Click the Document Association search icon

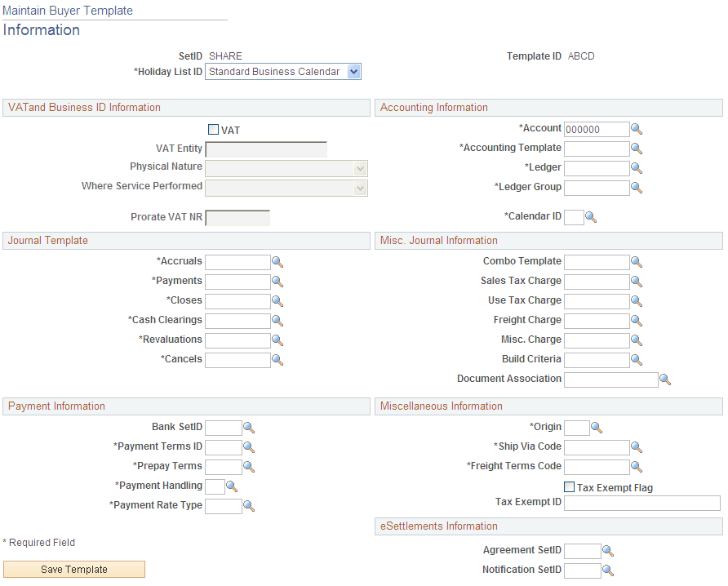[x=665, y=379]
